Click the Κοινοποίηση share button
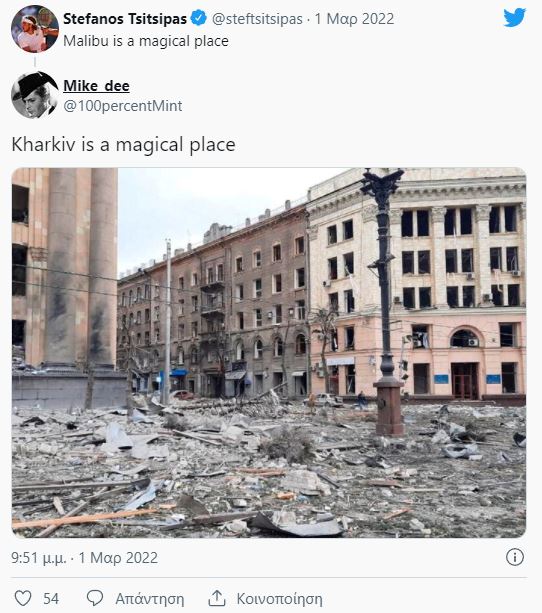 click(280, 599)
